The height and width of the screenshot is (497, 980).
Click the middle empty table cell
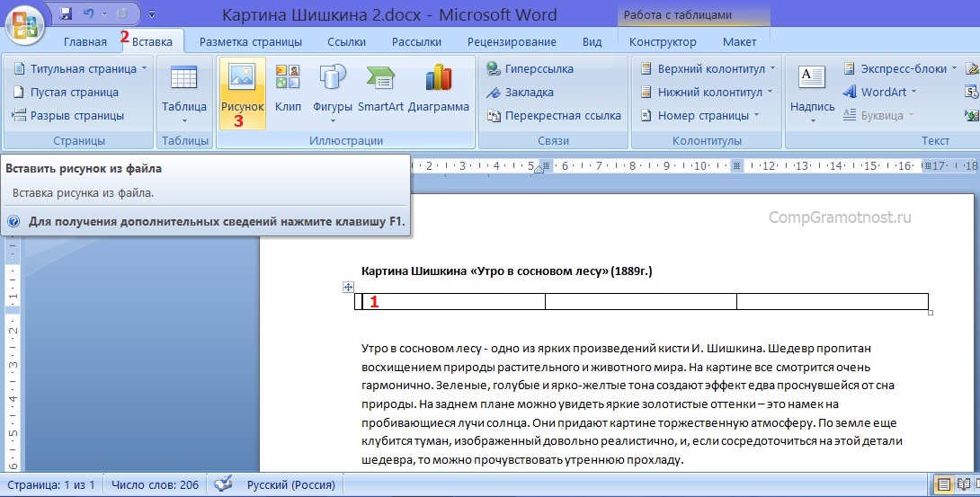641,302
